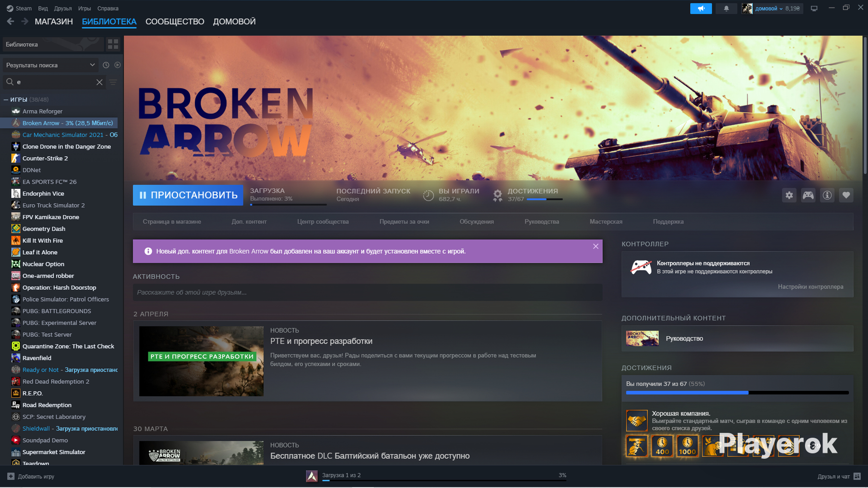Click the download progress bar under ЗАГРУЗКА
Viewport: 868px width, 488px height.
(288, 204)
